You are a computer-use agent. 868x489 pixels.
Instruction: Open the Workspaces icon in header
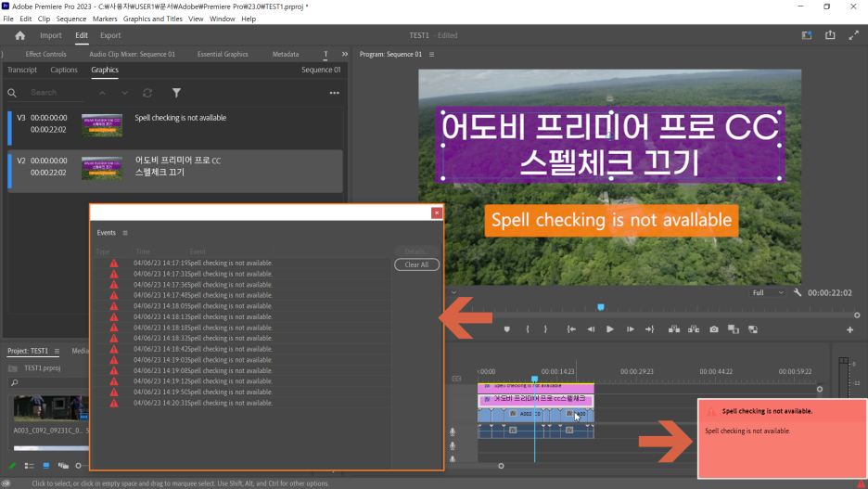point(807,35)
